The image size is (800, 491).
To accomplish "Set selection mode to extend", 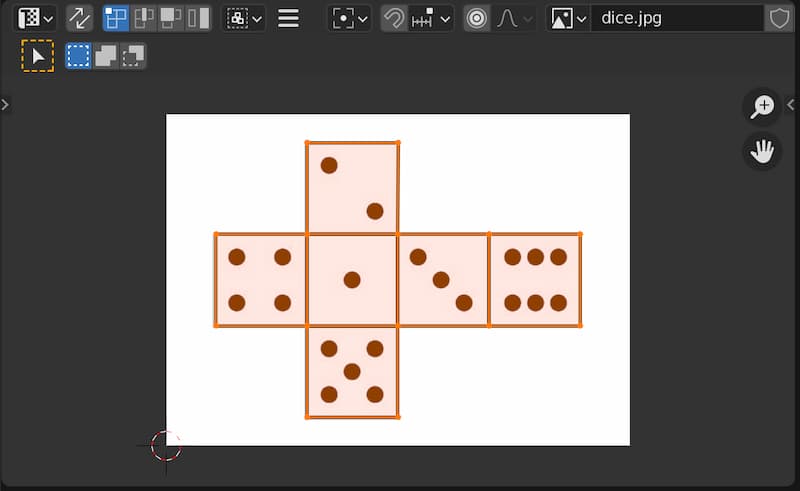I will pos(106,56).
